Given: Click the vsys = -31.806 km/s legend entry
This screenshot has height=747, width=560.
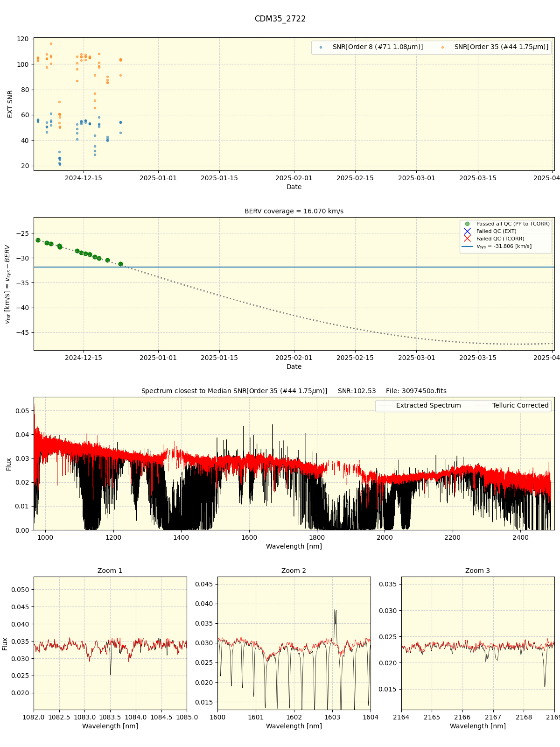Looking at the screenshot, I should coord(497,247).
